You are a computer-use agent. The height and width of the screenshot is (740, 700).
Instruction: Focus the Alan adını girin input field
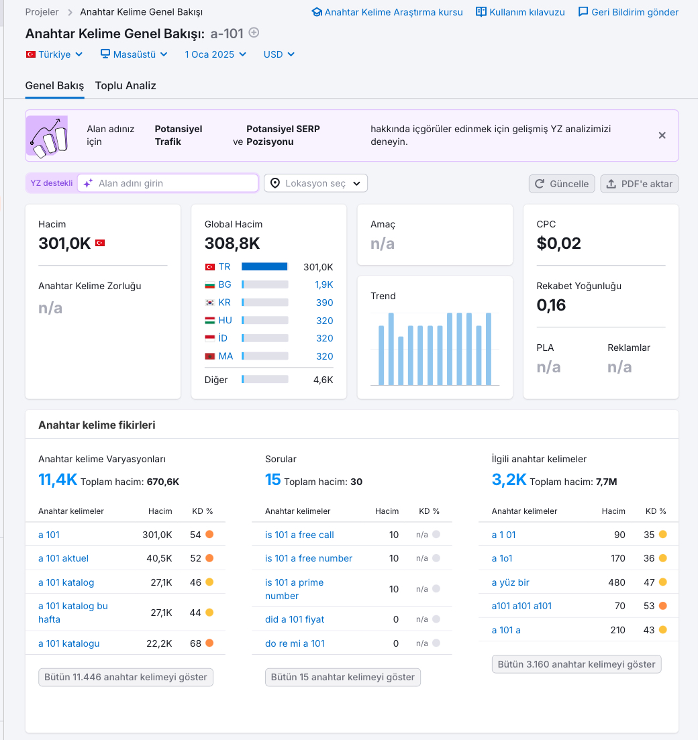click(168, 183)
